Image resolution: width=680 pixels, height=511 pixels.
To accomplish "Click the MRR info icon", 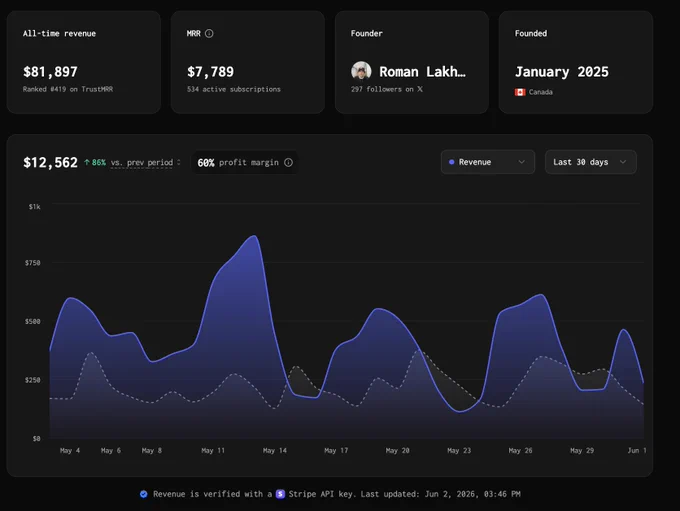I will tap(209, 33).
